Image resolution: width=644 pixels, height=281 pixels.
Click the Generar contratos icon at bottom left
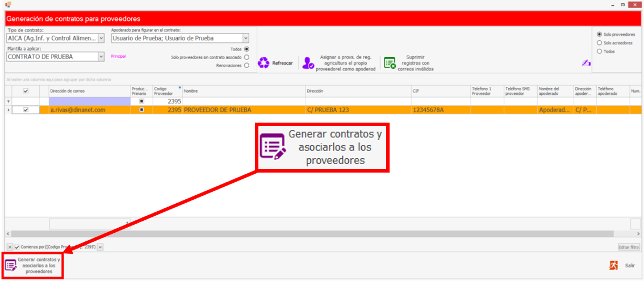11,265
